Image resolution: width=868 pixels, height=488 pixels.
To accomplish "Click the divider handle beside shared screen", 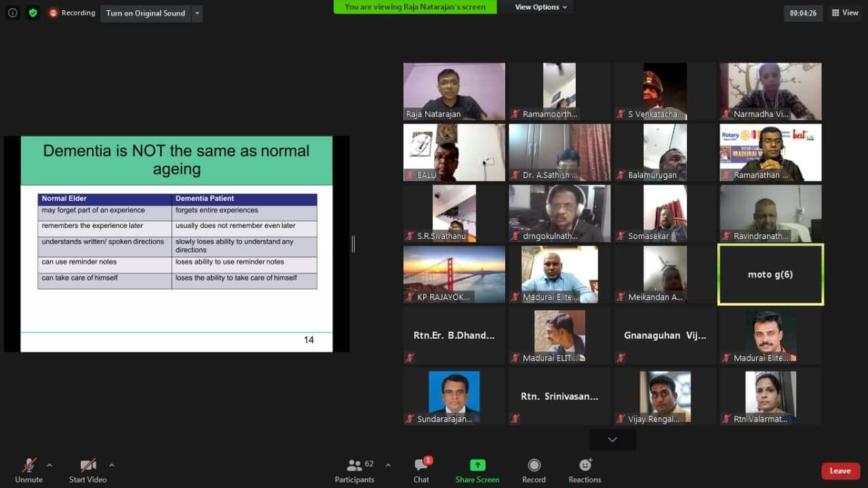I will tap(353, 244).
